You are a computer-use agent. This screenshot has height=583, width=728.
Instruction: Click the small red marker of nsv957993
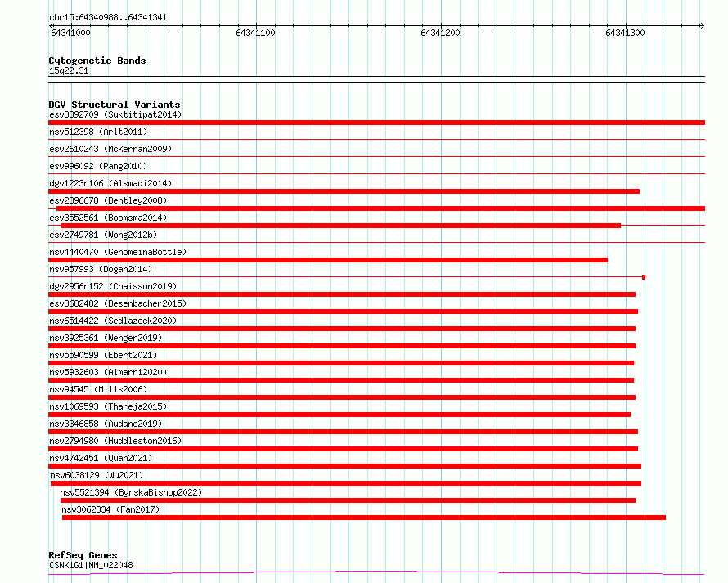(644, 277)
